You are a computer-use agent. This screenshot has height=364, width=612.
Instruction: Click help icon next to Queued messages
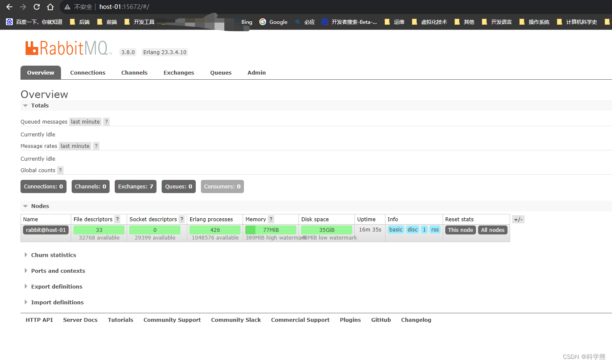pos(107,122)
